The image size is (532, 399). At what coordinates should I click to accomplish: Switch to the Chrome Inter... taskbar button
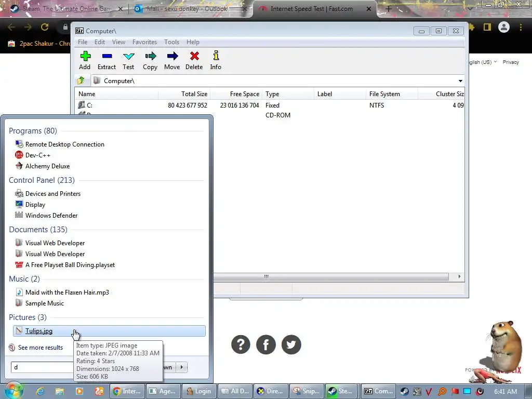point(128,391)
